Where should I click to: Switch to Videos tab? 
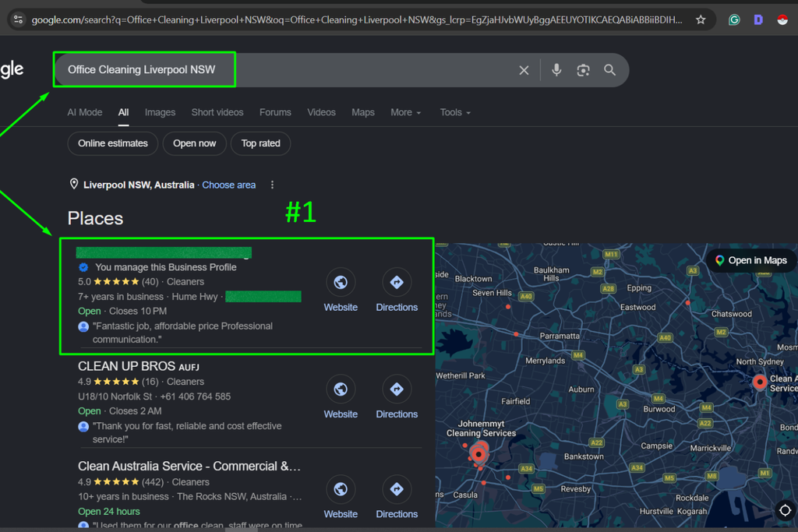[322, 112]
